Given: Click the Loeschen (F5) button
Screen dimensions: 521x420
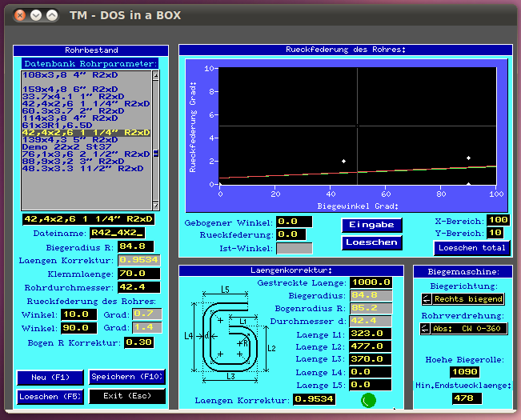Looking at the screenshot, I should (x=50, y=396).
